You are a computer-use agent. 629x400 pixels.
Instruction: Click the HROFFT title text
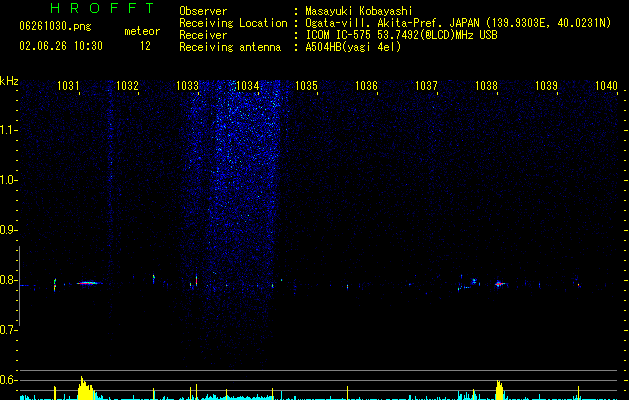coord(102,8)
